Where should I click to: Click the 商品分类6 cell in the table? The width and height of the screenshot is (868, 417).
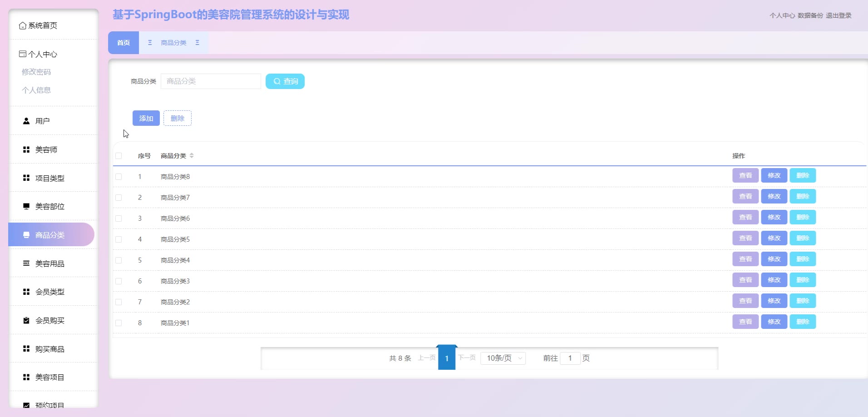[175, 218]
